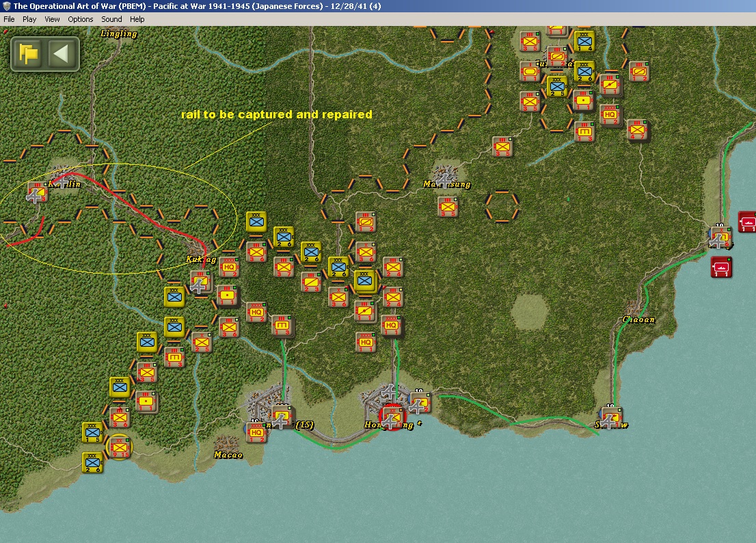Click the Chaoan location on the coast
Image resolution: width=756 pixels, height=543 pixels.
click(x=638, y=319)
